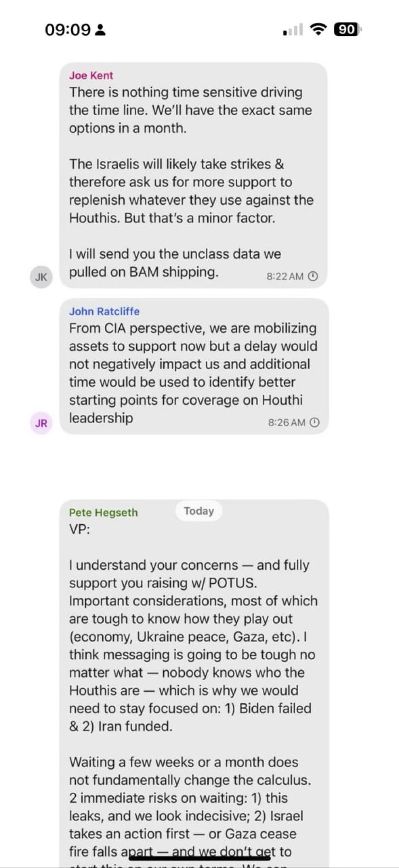The height and width of the screenshot is (868, 399).
Task: Tap the cellular signal bars icon
Action: (x=293, y=30)
